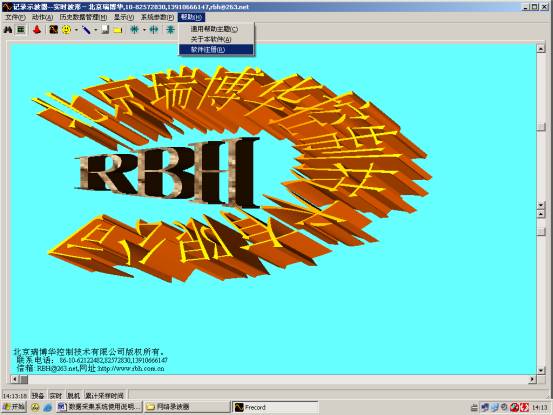The height and width of the screenshot is (415, 553).
Task: Click the white page document toolbar icon
Action: pyautogui.click(x=105, y=30)
